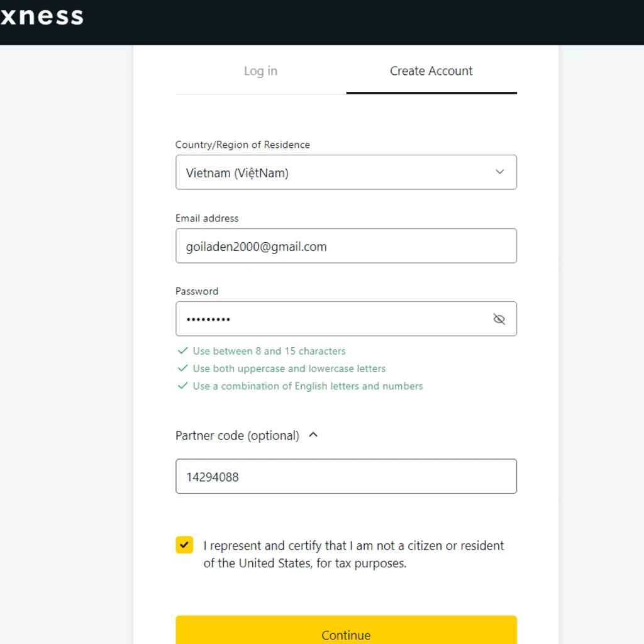This screenshot has width=644, height=644.
Task: Click the email address input field
Action: coord(346,246)
